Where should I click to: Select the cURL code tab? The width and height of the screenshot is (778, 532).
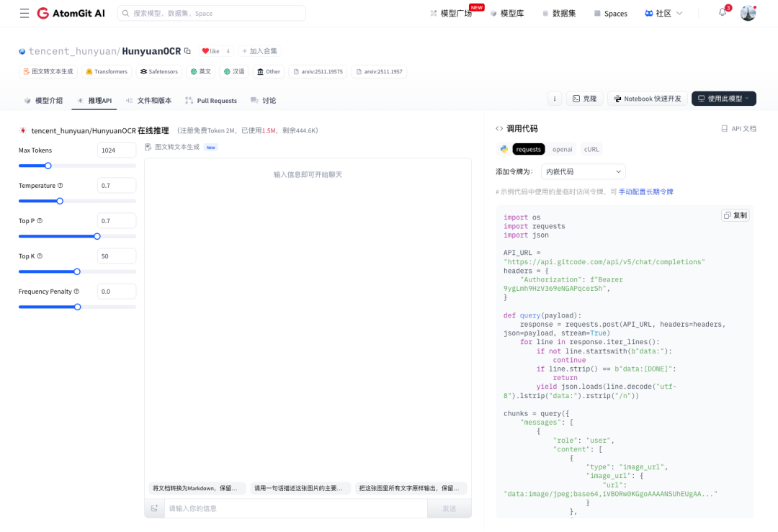tap(591, 149)
